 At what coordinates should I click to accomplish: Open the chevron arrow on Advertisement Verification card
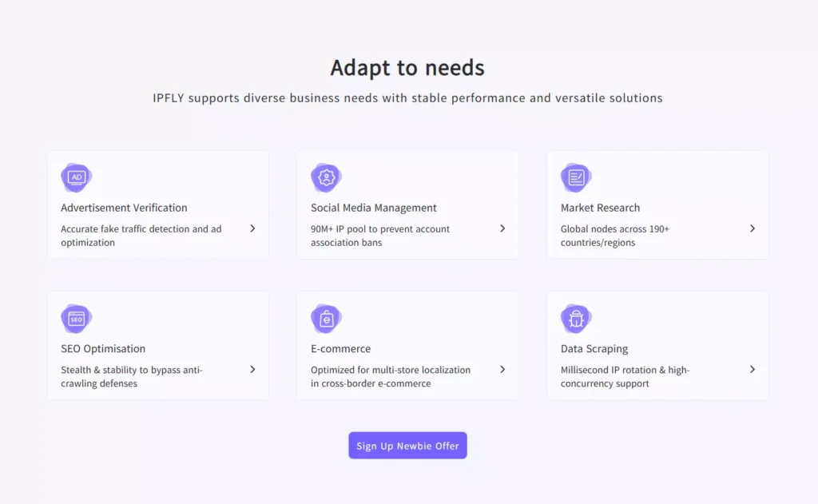(x=252, y=228)
